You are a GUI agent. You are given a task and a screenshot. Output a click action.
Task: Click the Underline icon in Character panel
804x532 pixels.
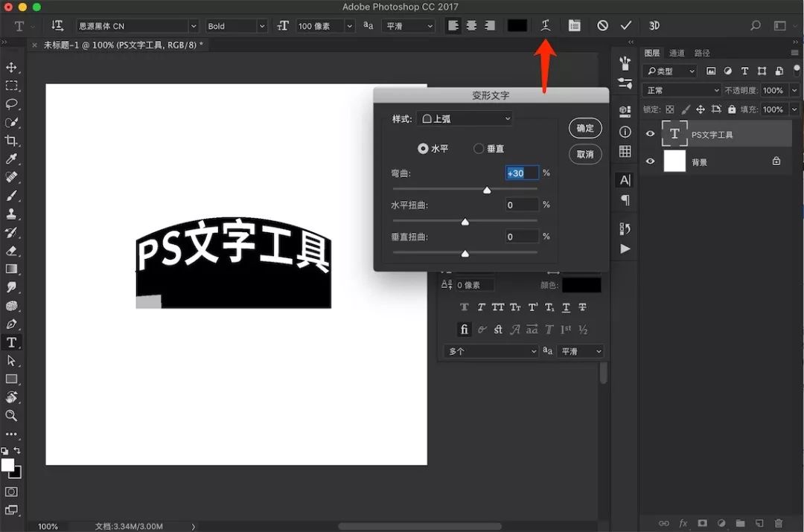pyautogui.click(x=567, y=307)
